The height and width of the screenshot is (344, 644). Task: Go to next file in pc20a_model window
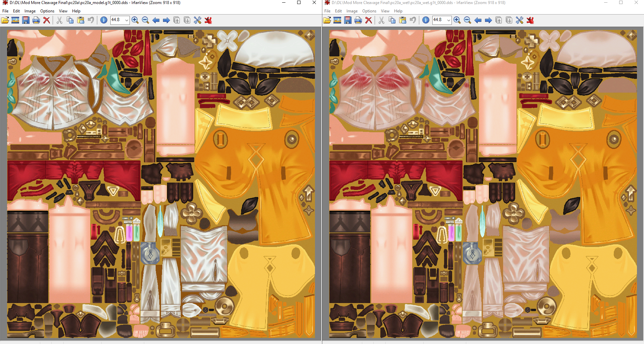(x=166, y=20)
